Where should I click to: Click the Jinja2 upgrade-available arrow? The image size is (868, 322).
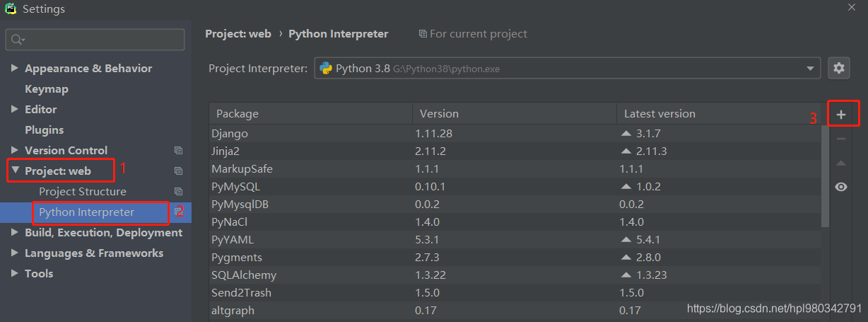(x=626, y=151)
